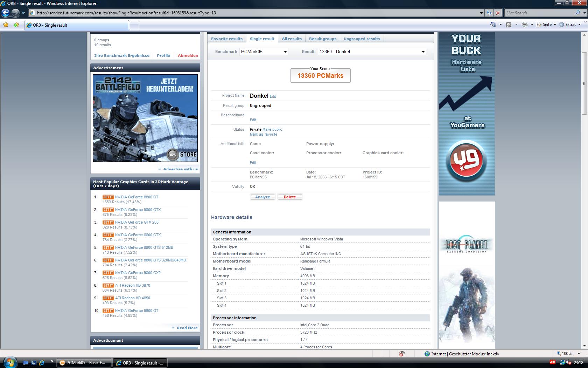Image resolution: width=588 pixels, height=368 pixels.
Task: Open a new blank browser tab
Action: (x=134, y=25)
